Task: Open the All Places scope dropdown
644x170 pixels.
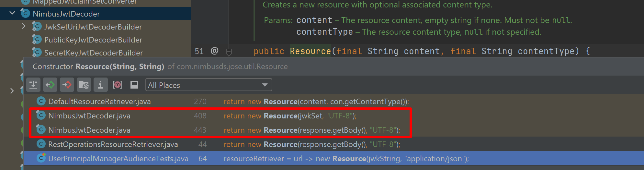Action: [x=209, y=85]
